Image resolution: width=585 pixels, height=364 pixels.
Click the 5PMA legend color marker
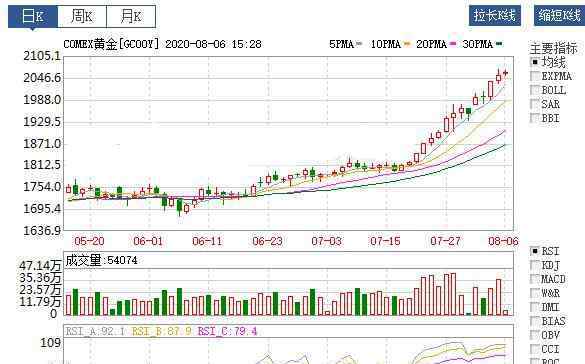pyautogui.click(x=359, y=44)
